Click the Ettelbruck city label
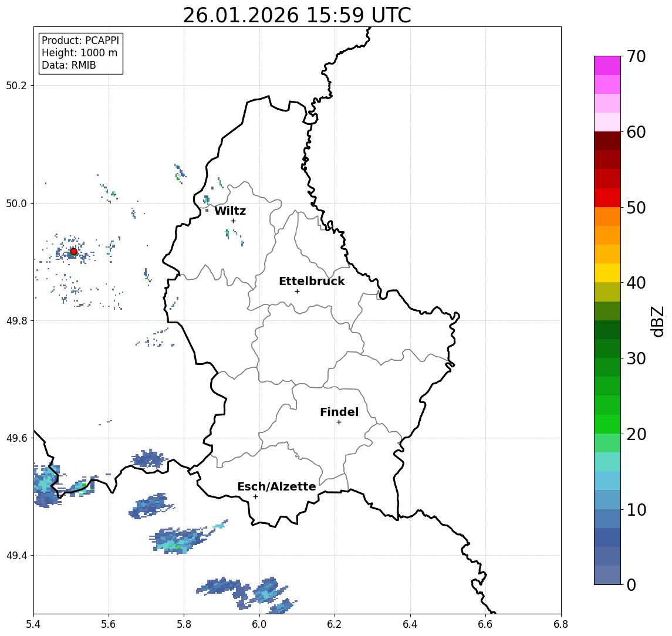The image size is (672, 636). click(312, 281)
